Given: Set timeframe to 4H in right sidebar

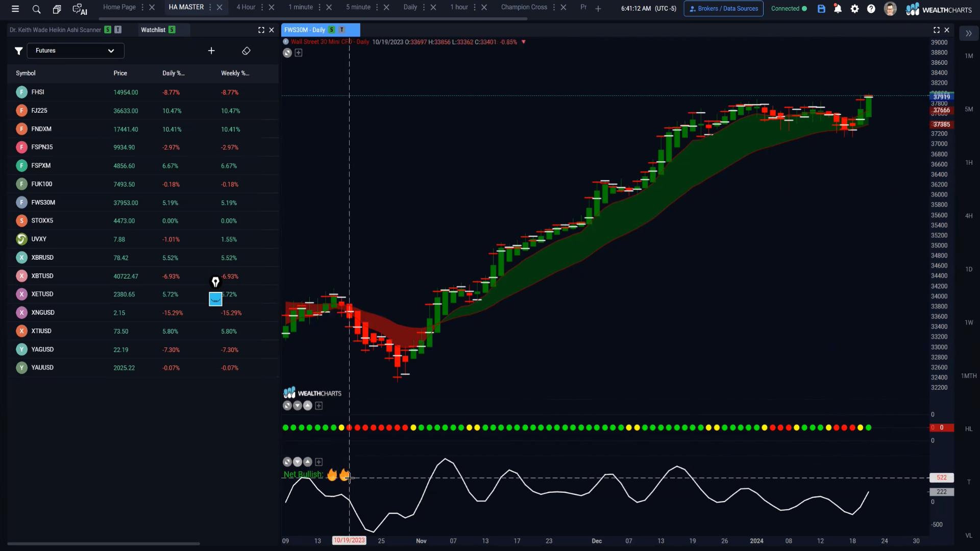Looking at the screenshot, I should (969, 216).
